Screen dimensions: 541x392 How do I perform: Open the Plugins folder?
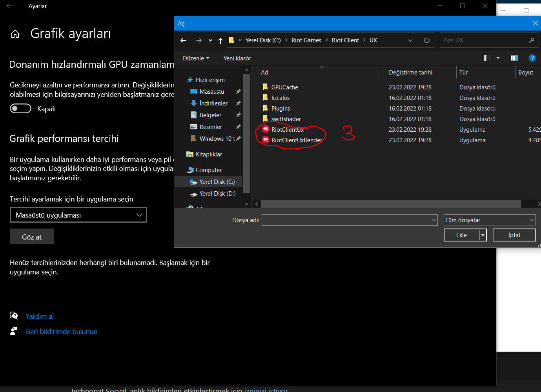point(281,109)
